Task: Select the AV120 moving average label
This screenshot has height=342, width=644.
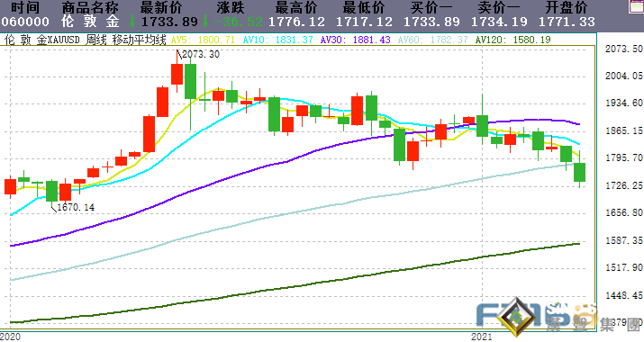Action: (513, 40)
